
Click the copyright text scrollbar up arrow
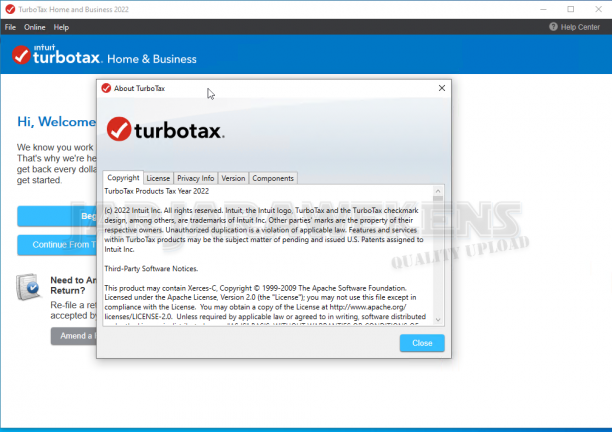click(x=438, y=191)
